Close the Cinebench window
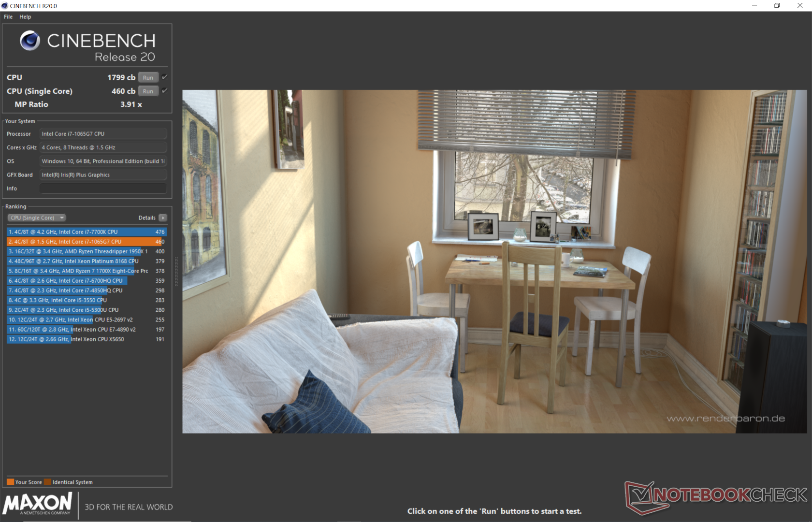Viewport: 812px width, 522px height. click(x=800, y=5)
